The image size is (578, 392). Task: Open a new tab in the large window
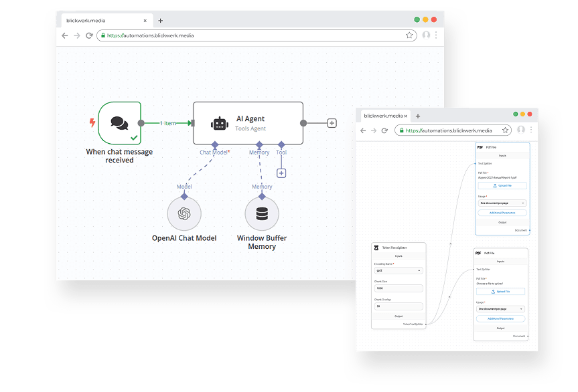click(160, 21)
